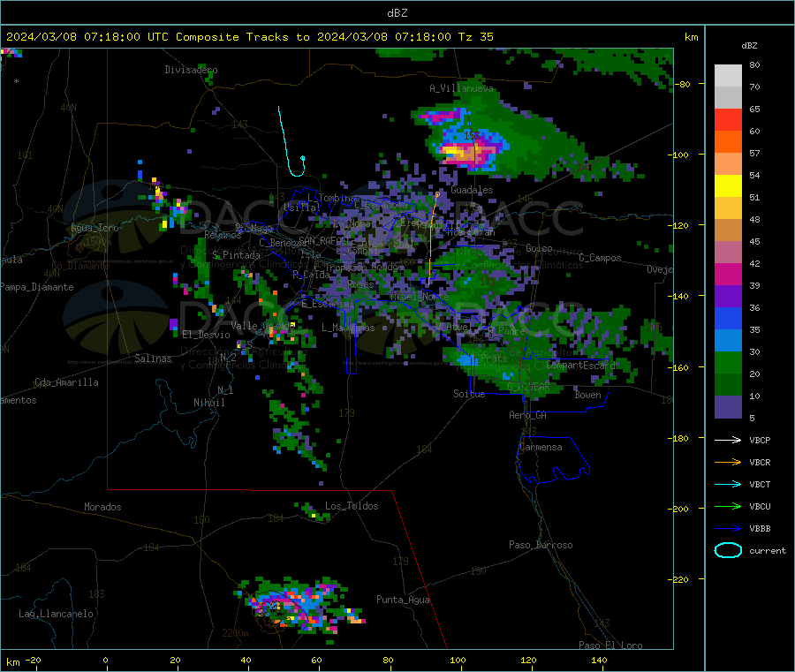Click the Paso_El_Loro place label
795x672 pixels.
coord(610,646)
